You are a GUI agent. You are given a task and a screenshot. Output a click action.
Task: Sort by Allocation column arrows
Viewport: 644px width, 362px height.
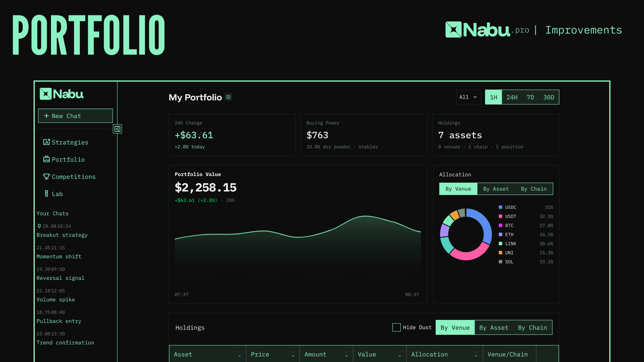476,355
